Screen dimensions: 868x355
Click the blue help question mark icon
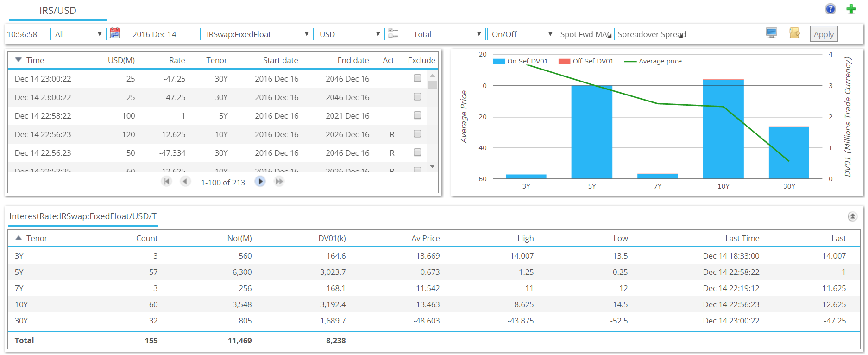pyautogui.click(x=830, y=9)
